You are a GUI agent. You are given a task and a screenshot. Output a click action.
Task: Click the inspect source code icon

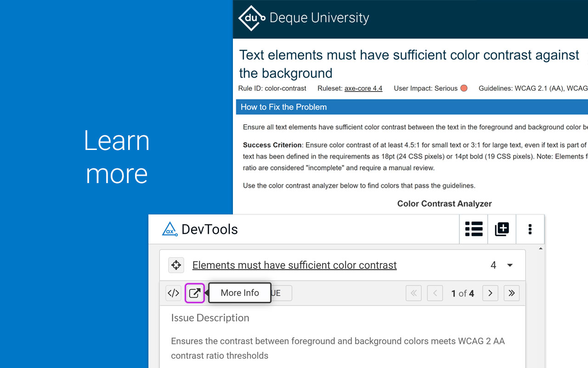173,293
